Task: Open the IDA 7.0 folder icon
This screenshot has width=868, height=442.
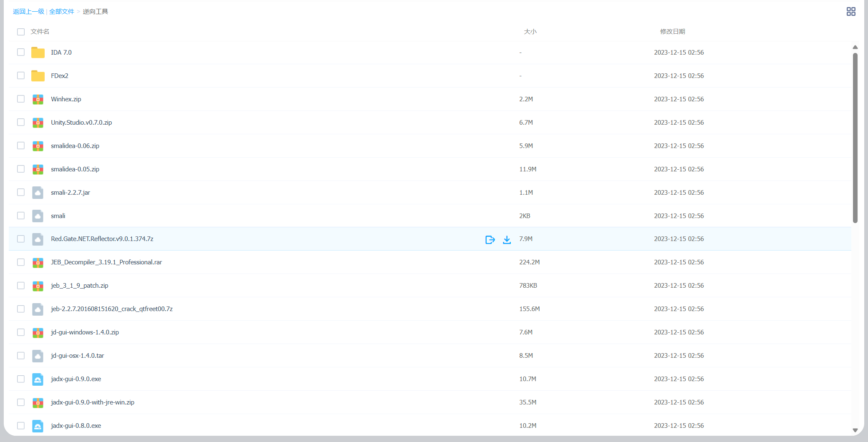Action: coord(38,53)
